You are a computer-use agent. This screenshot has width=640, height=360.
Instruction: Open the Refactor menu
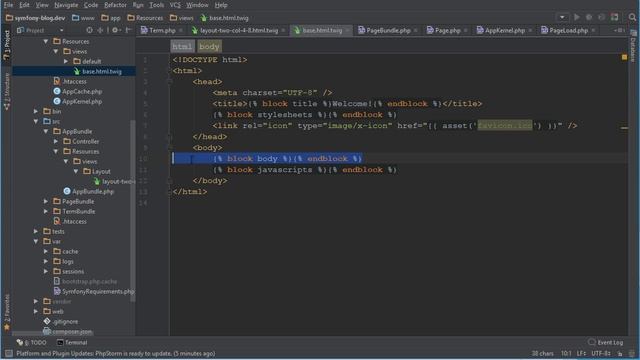point(115,5)
